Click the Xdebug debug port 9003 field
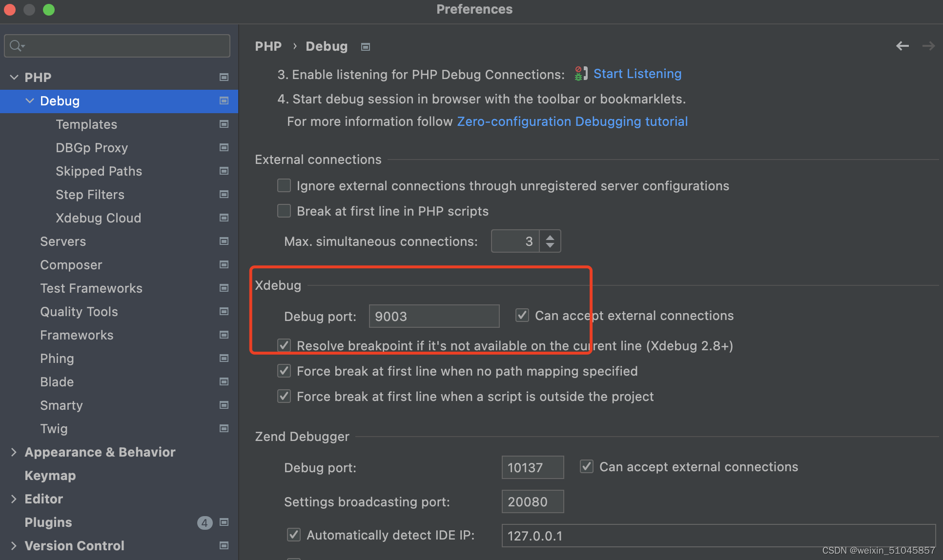943x560 pixels. click(433, 316)
